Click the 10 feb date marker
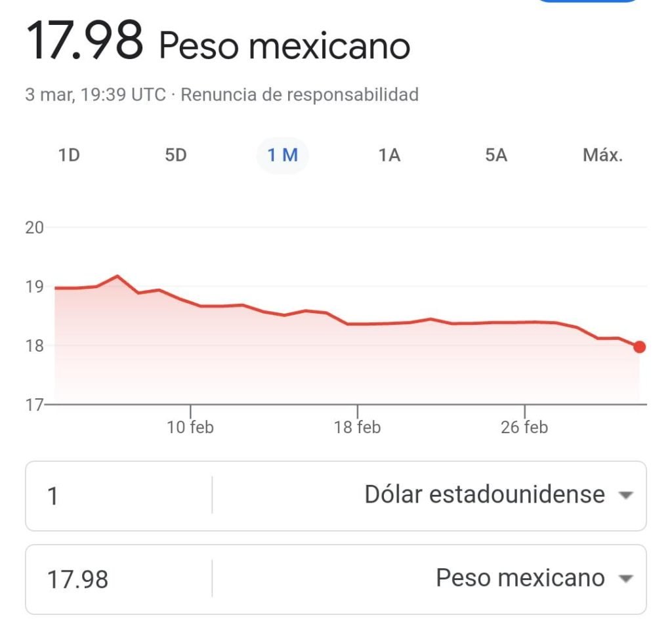 (190, 427)
